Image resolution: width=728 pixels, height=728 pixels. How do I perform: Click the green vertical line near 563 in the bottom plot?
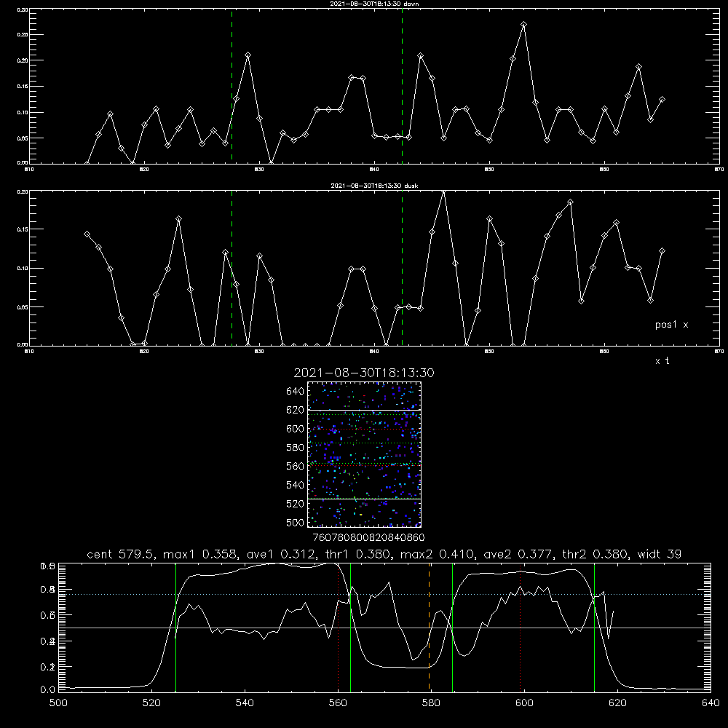click(x=350, y=627)
